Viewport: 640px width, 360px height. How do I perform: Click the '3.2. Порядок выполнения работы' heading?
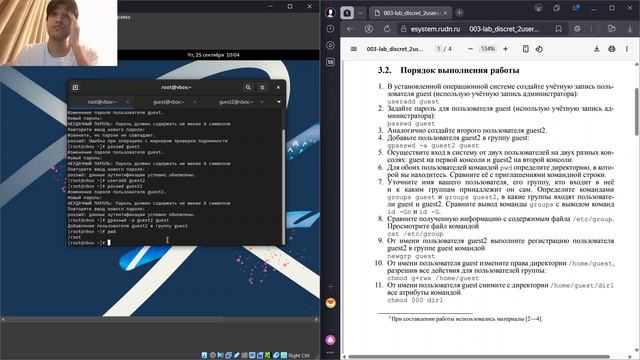pos(449,70)
